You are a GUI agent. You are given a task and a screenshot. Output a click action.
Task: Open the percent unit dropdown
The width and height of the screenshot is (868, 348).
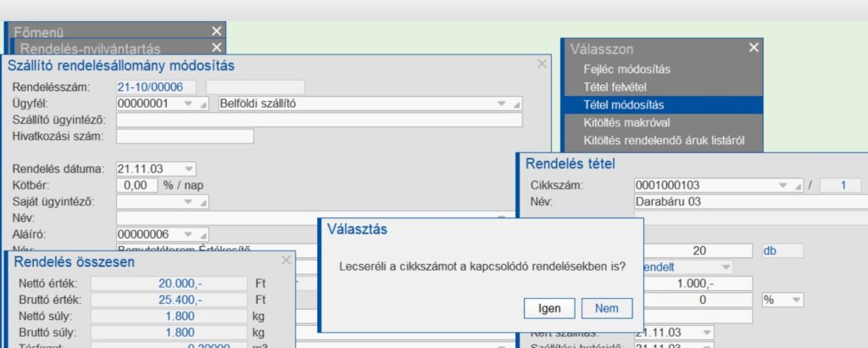pos(796,300)
